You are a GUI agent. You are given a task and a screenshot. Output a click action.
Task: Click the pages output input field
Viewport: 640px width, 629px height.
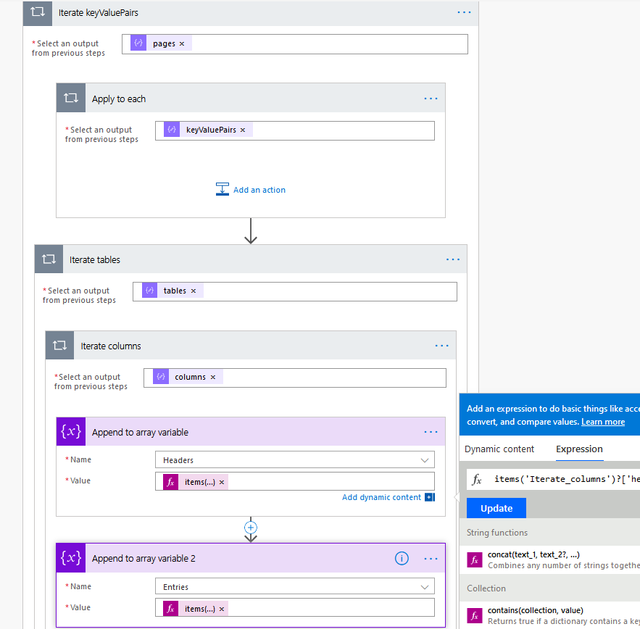click(x=295, y=44)
